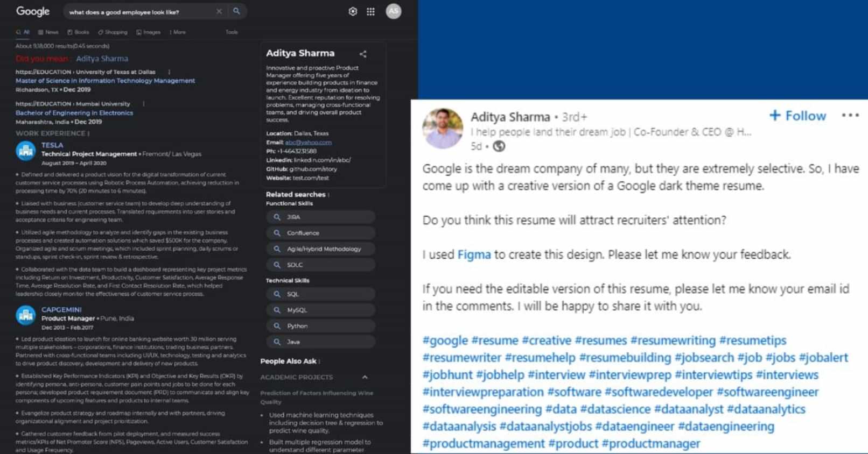Switch to the News search tab
868x454 pixels.
48,32
